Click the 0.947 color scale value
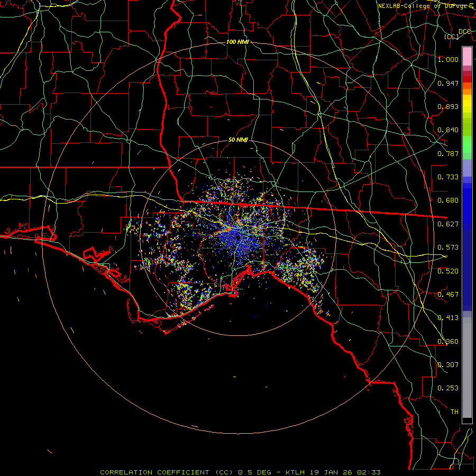The width and height of the screenshot is (476, 476). click(x=448, y=83)
